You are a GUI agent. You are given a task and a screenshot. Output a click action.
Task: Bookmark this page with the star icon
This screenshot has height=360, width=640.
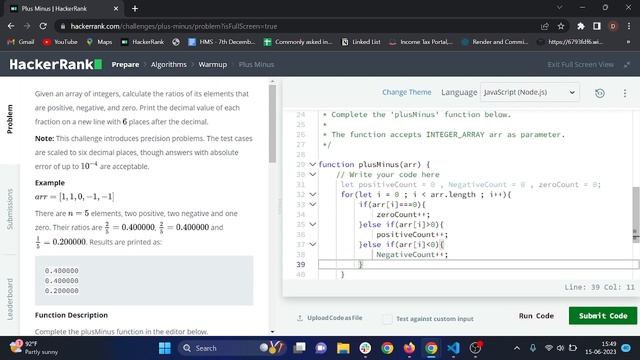tap(561, 26)
